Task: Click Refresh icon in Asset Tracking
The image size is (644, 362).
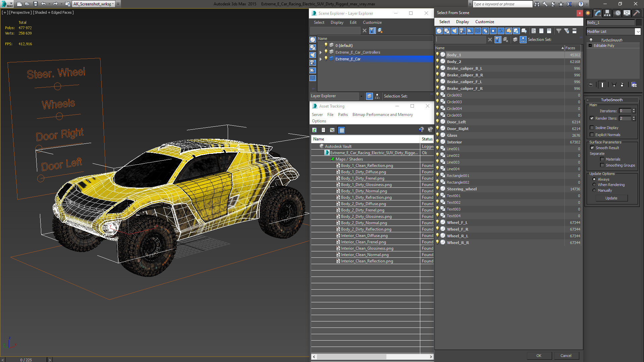Action: (x=314, y=130)
